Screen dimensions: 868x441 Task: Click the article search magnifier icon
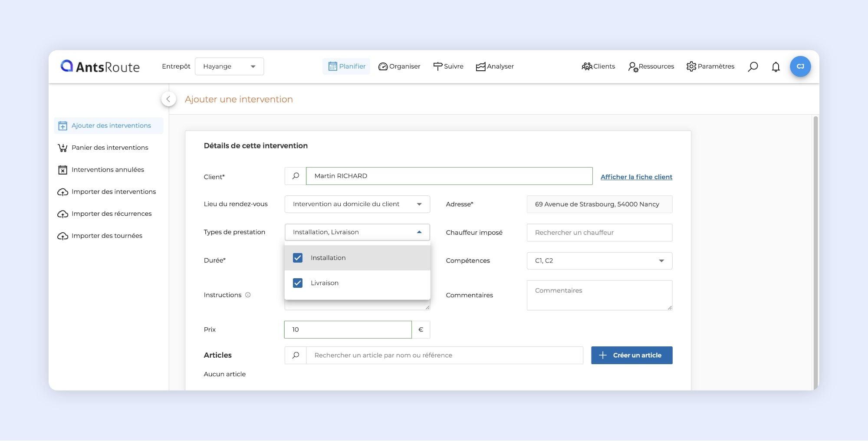pos(296,355)
